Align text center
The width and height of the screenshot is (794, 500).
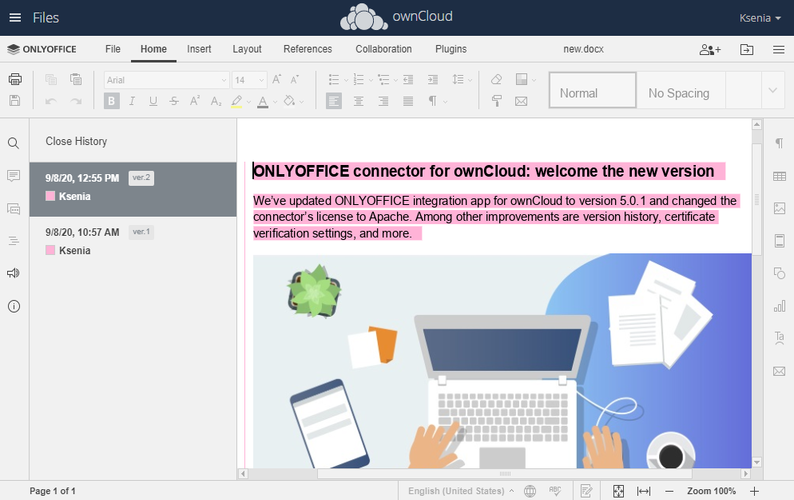[359, 101]
